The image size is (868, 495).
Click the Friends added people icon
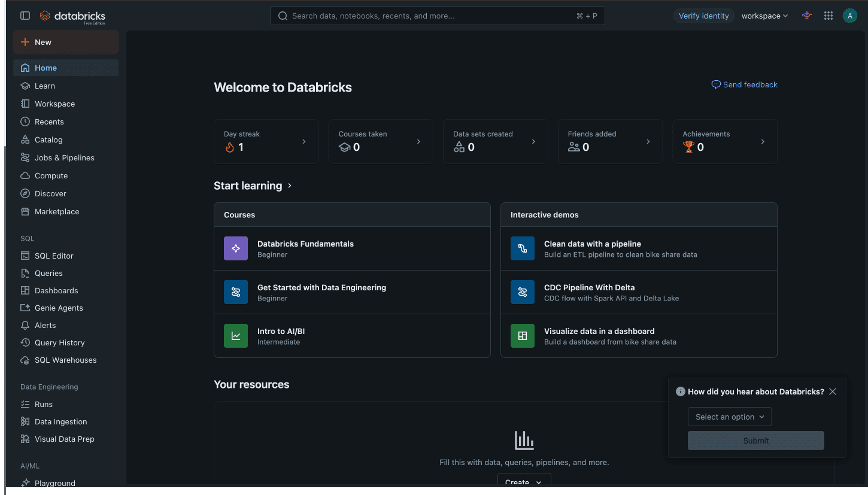pyautogui.click(x=573, y=147)
